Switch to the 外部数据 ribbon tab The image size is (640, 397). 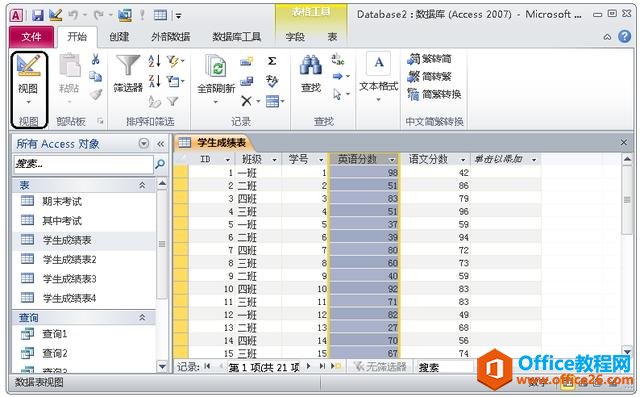[171, 37]
